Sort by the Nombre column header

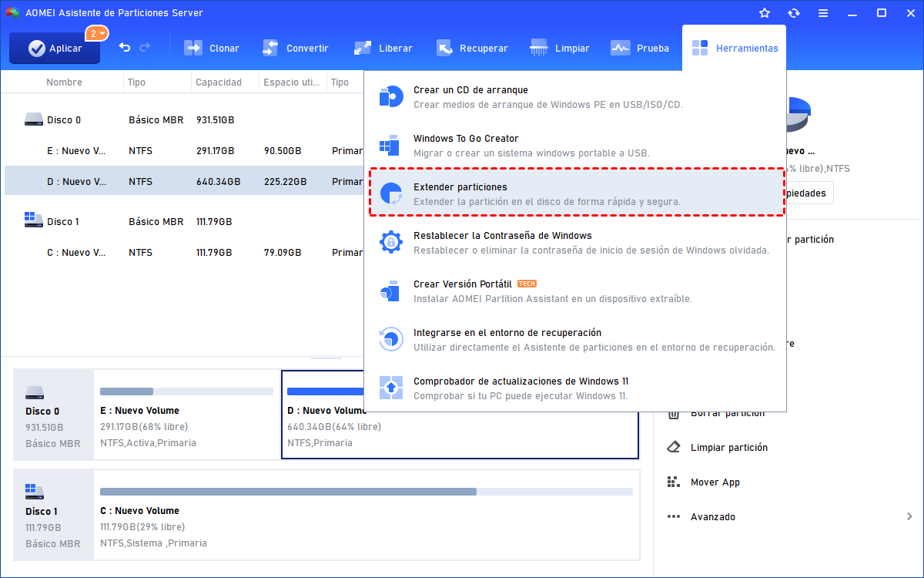64,82
